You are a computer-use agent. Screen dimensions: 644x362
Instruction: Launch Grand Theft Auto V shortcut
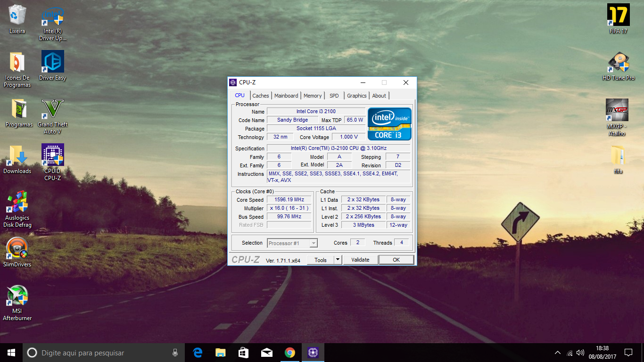pyautogui.click(x=53, y=116)
